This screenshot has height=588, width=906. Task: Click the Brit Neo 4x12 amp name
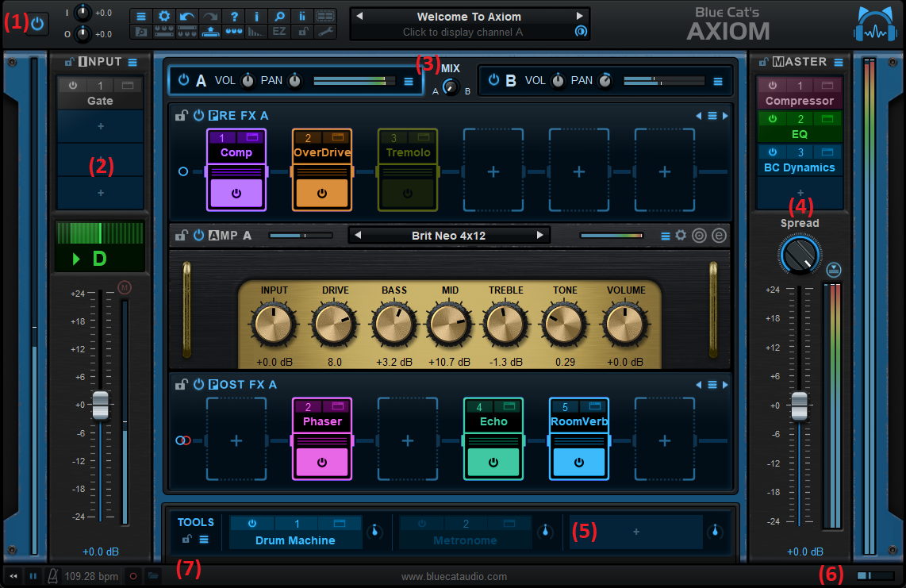(448, 236)
